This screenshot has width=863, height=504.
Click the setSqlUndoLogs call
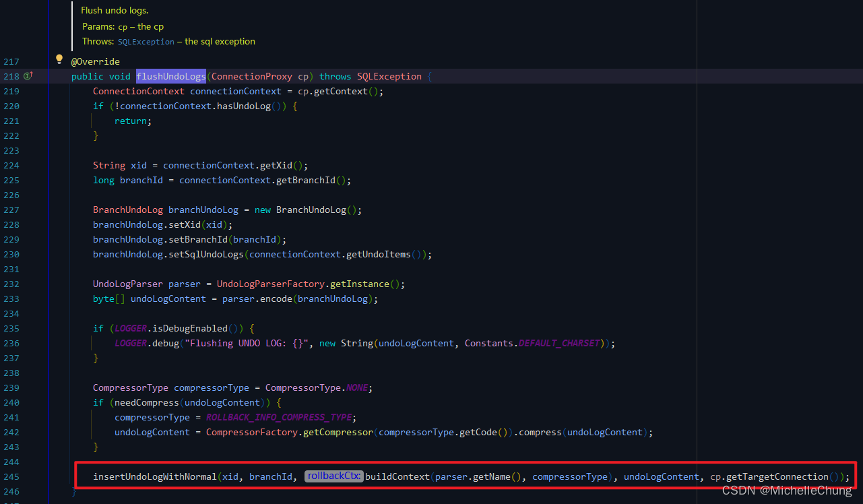tap(206, 254)
